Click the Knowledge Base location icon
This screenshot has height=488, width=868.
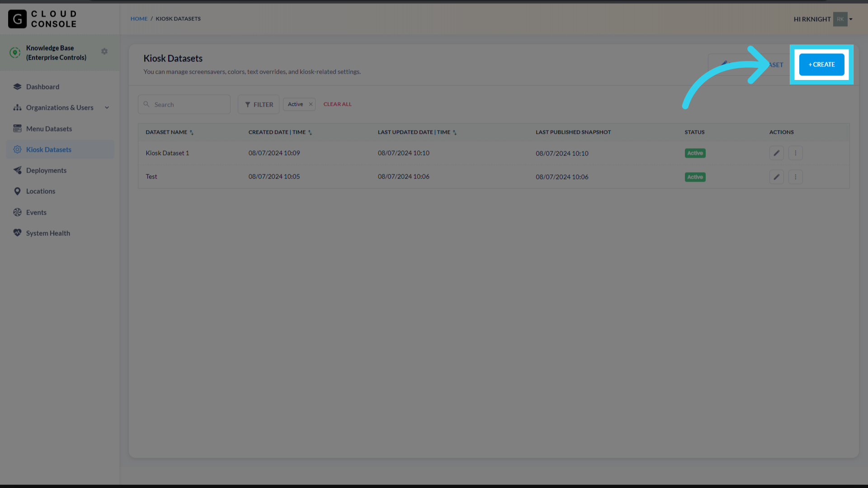tap(15, 53)
